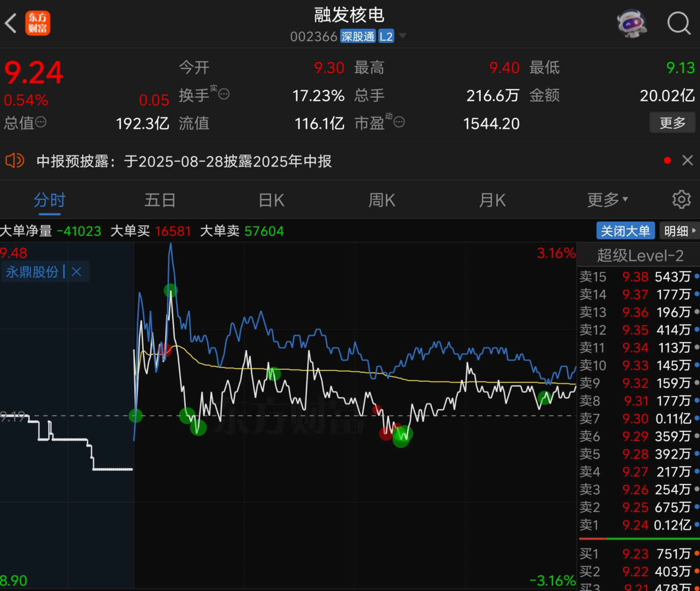Switch to 五日 tab

pos(160,200)
